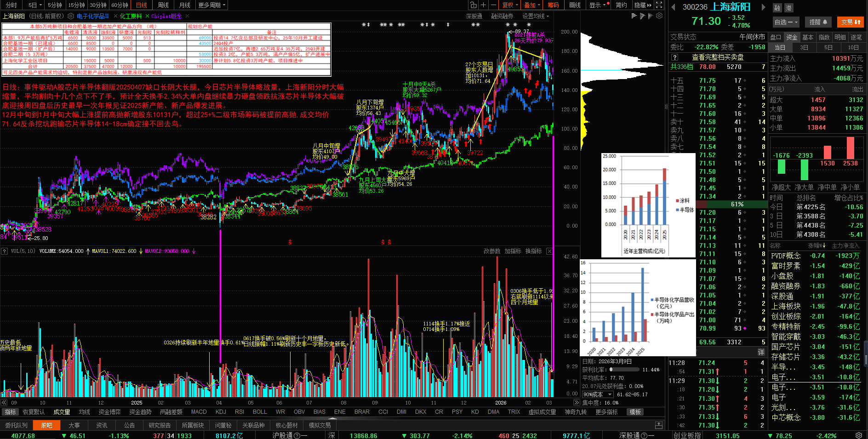The image size is (868, 439).
Task: Open the 自选一 watchlist dropdown
Action: click(786, 22)
